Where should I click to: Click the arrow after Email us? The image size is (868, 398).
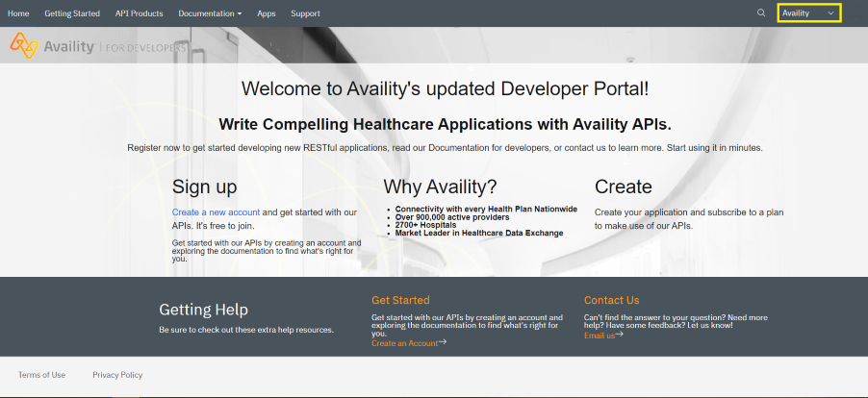pyautogui.click(x=620, y=335)
